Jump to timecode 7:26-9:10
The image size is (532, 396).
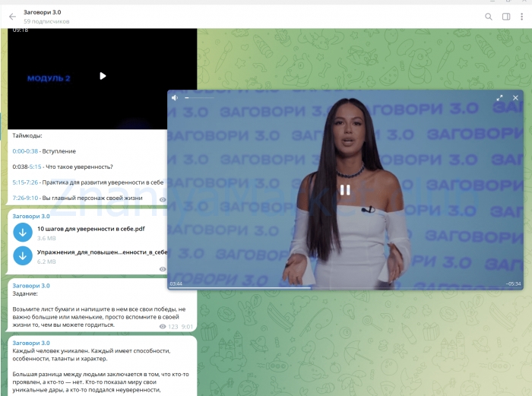tap(26, 198)
